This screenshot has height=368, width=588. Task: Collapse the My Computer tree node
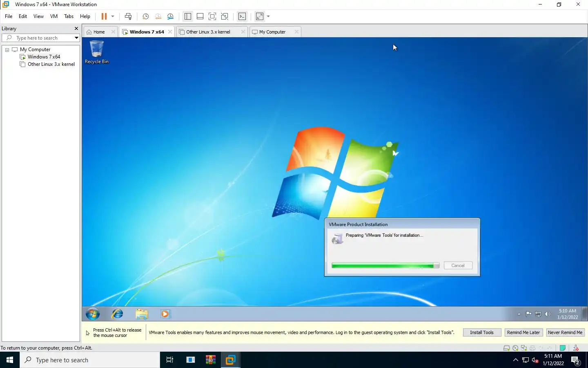(7, 50)
